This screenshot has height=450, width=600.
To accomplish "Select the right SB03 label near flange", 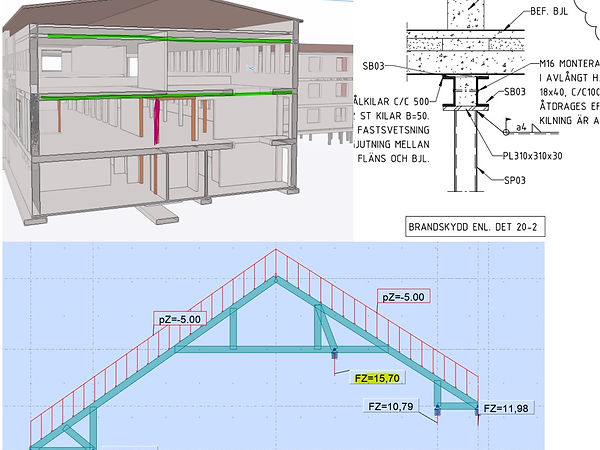I will 515,92.
